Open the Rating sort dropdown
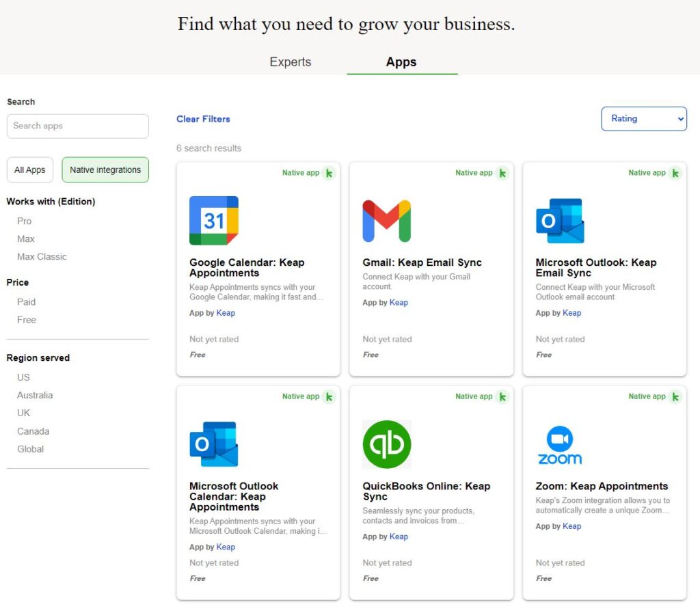Image resolution: width=700 pixels, height=611 pixels. tap(644, 119)
